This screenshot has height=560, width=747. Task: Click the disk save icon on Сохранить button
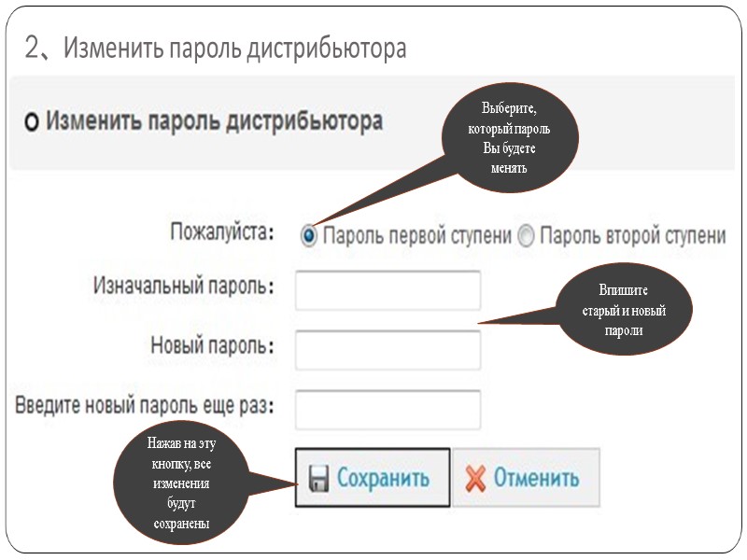pos(317,475)
